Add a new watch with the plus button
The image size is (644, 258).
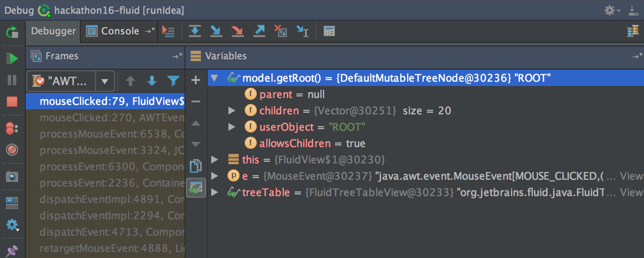pos(196,80)
